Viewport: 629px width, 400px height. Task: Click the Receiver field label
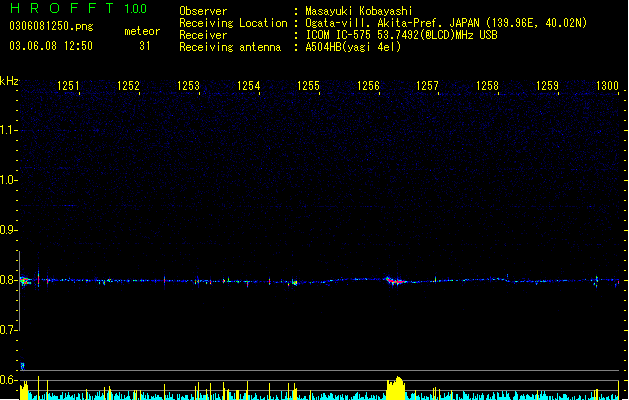tap(203, 35)
